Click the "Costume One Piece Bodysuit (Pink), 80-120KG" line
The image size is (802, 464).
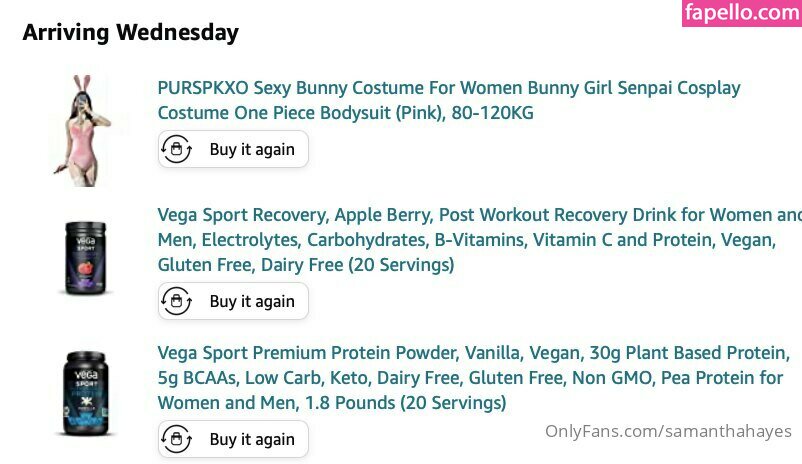(x=345, y=113)
